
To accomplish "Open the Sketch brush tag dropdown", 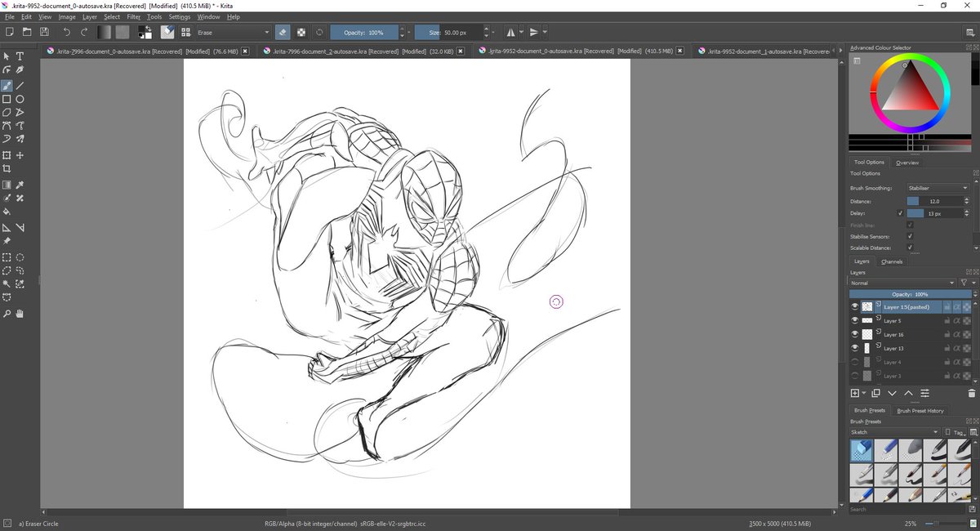I will tap(893, 432).
